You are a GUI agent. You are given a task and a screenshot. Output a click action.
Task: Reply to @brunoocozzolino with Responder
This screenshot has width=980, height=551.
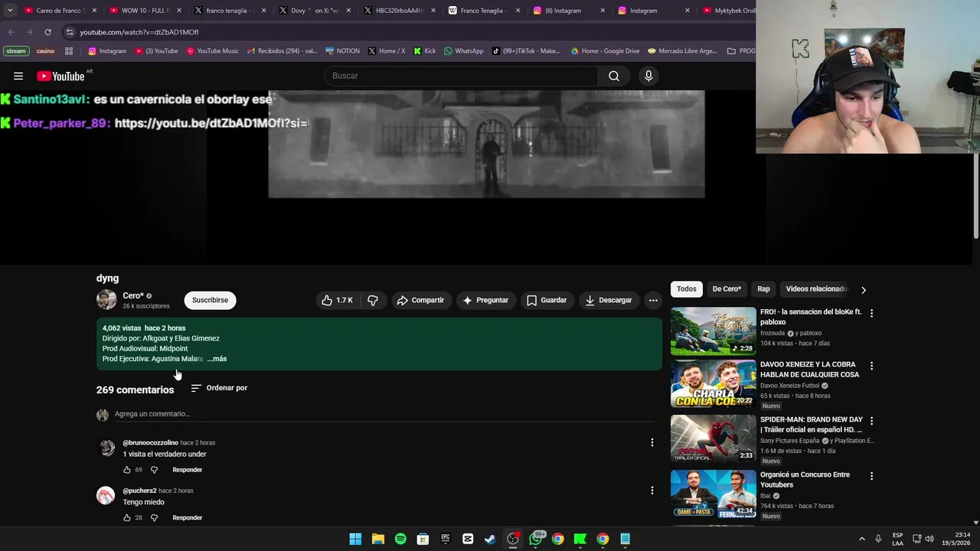[x=188, y=470]
